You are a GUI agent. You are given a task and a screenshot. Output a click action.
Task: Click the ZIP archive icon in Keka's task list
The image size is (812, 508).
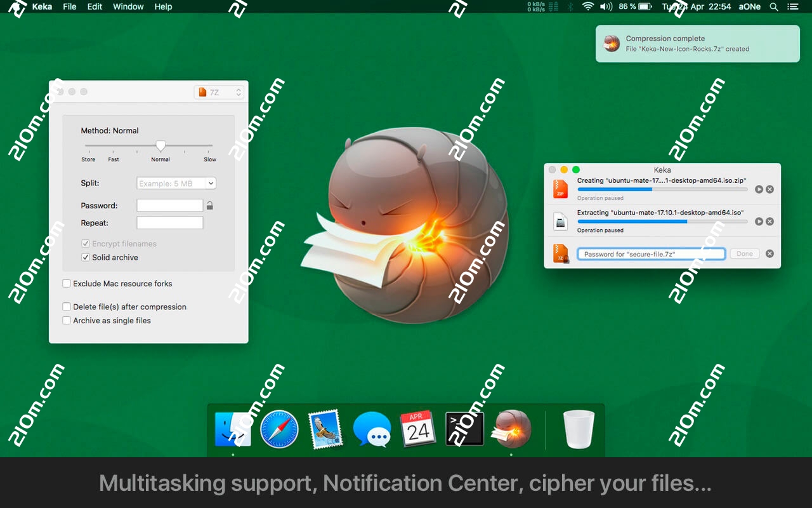560,189
